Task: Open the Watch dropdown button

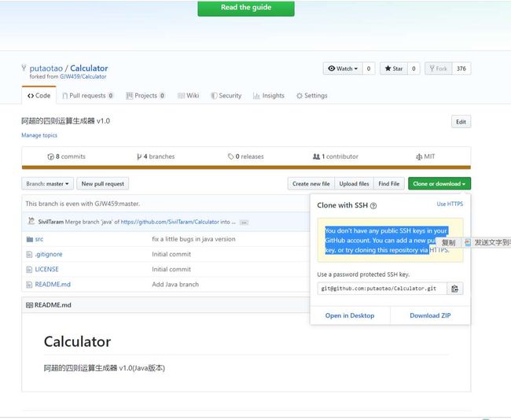Action: pyautogui.click(x=343, y=68)
